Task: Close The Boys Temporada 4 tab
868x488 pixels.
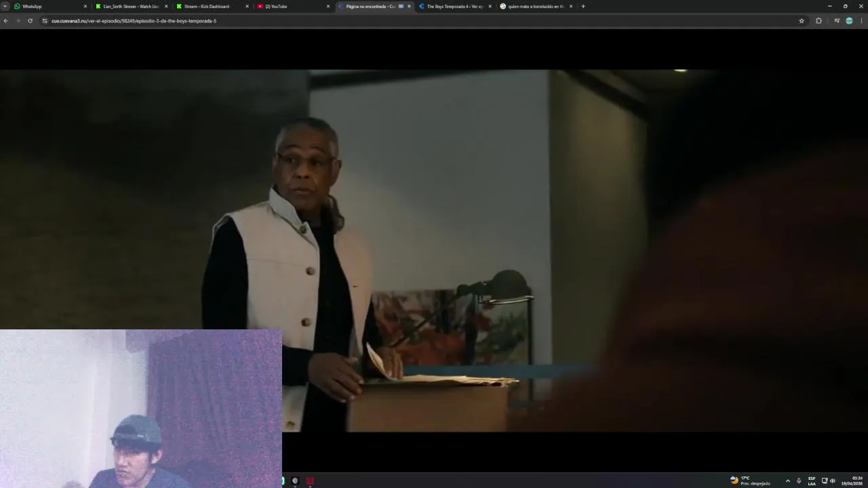Action: pos(490,6)
